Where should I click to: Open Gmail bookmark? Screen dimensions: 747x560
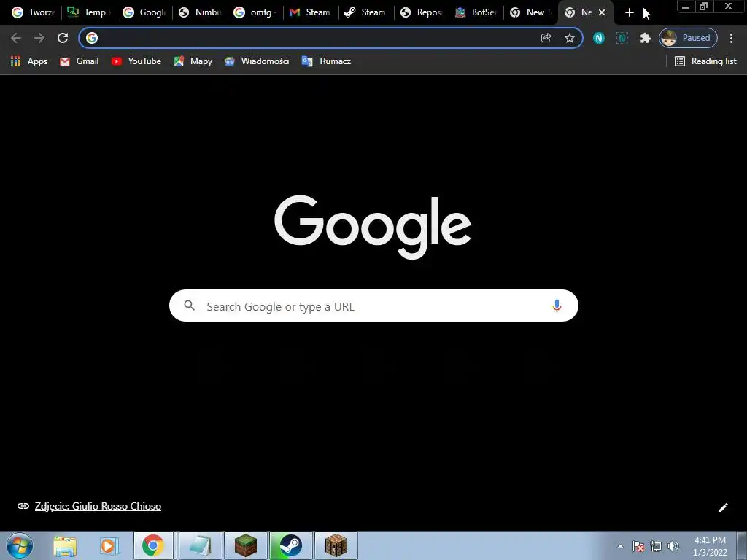pyautogui.click(x=79, y=61)
